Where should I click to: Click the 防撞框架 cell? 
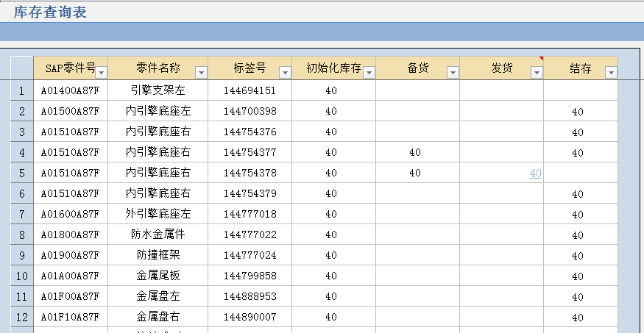pyautogui.click(x=158, y=254)
